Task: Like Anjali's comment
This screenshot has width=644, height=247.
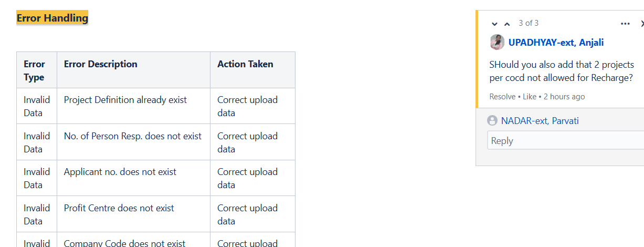Action: (x=530, y=97)
